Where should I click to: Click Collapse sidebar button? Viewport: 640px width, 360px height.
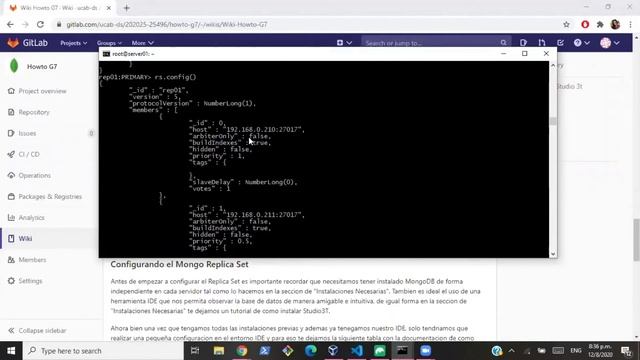click(37, 331)
